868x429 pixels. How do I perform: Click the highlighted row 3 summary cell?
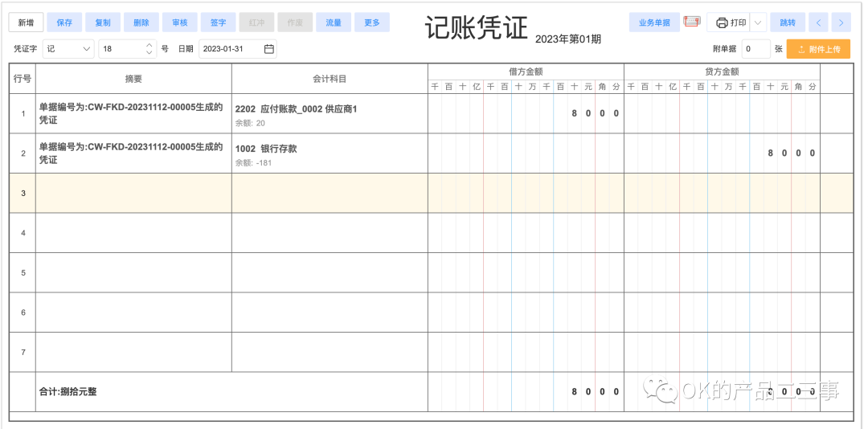click(x=133, y=193)
